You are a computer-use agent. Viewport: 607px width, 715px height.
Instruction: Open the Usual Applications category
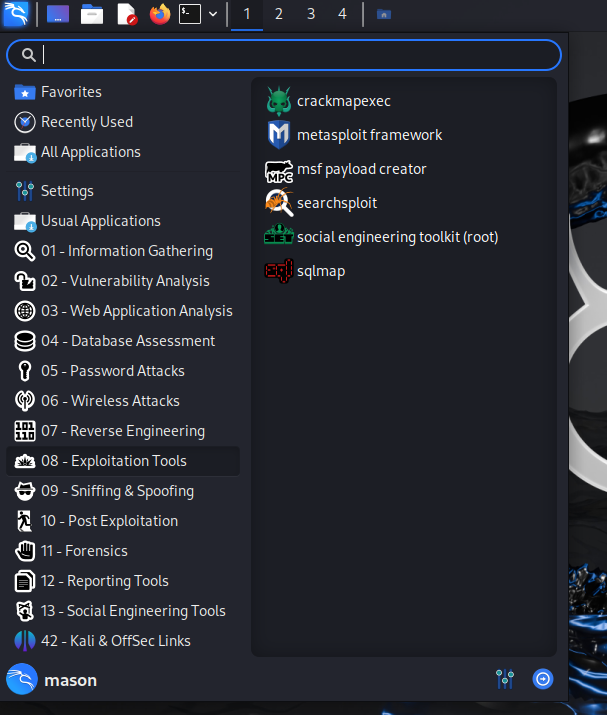[123, 221]
